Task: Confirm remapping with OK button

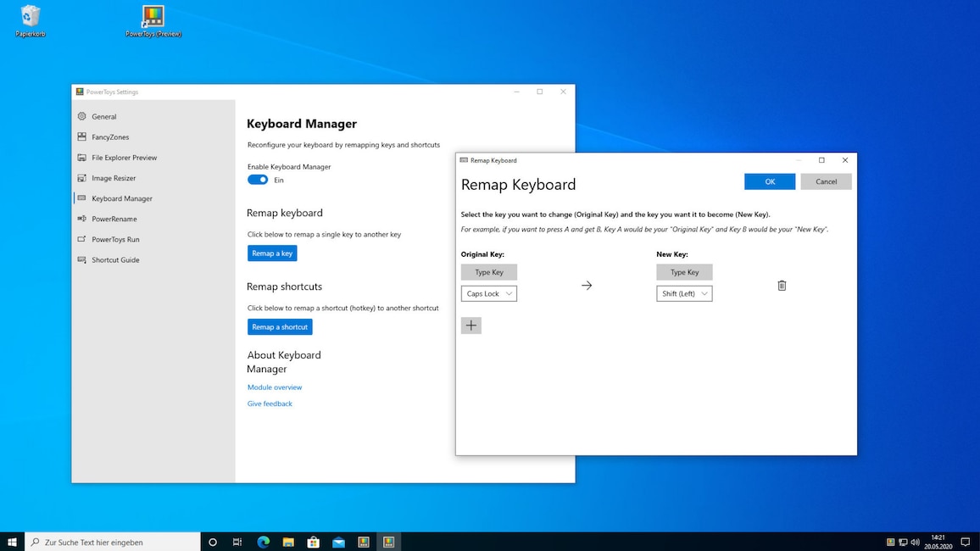Action: pos(770,181)
